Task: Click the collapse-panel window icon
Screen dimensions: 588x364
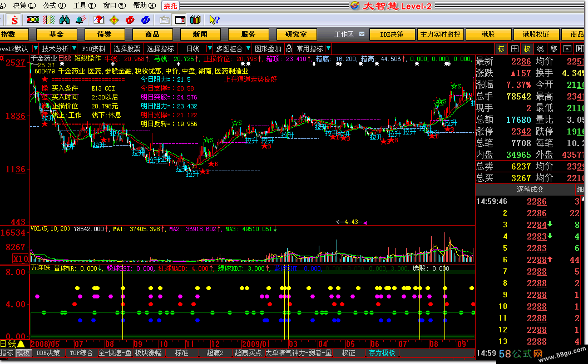Action: pyautogui.click(x=567, y=49)
